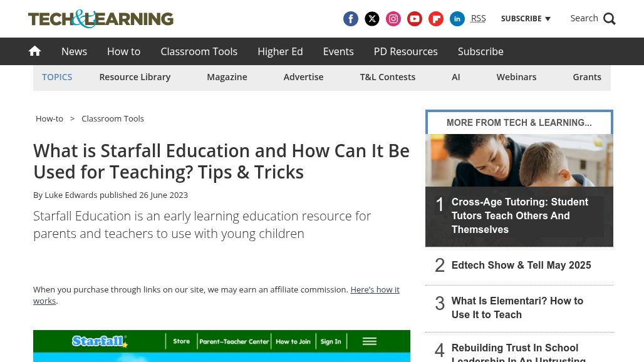This screenshot has height=362, width=644.
Task: Click the Search text field in header
Action: 584,18
